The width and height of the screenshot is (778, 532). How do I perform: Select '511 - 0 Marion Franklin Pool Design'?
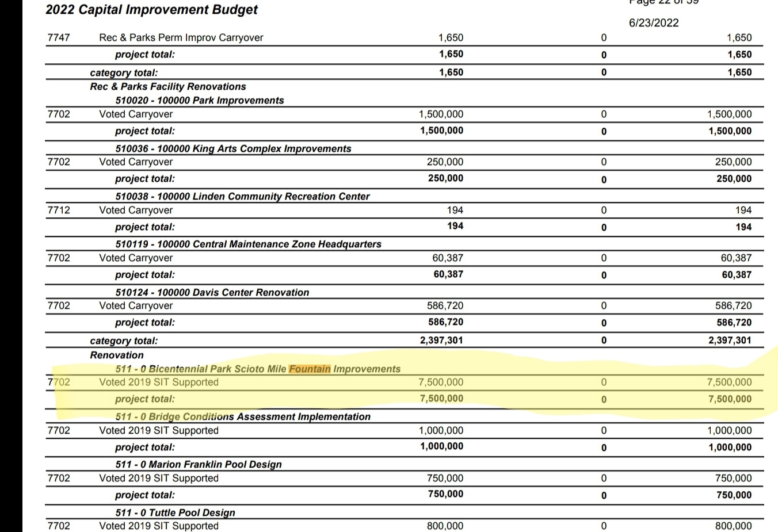(199, 465)
